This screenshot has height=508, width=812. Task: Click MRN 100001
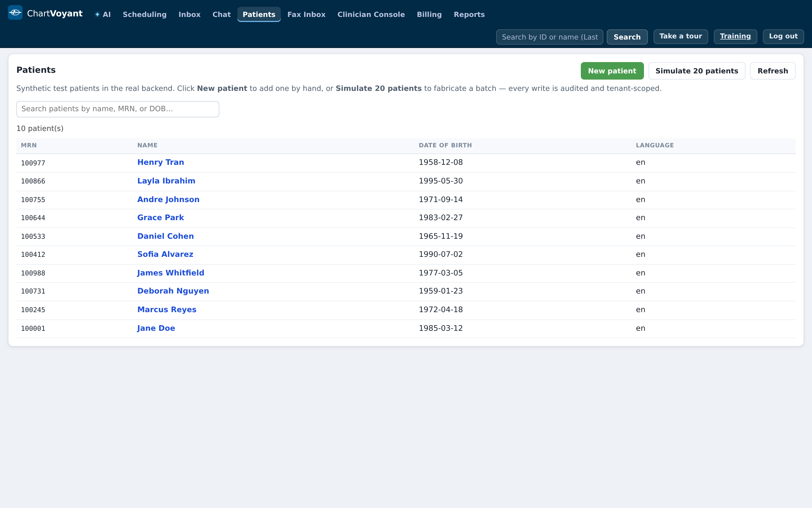click(x=33, y=329)
